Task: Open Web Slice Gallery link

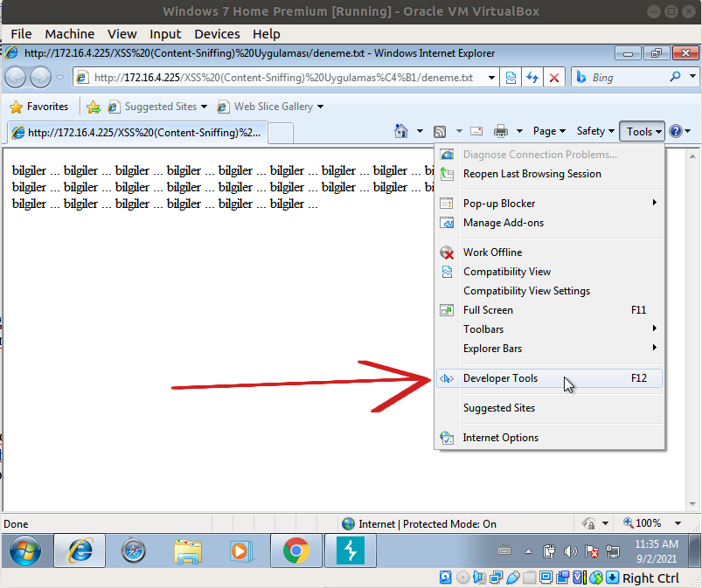Action: tap(270, 107)
